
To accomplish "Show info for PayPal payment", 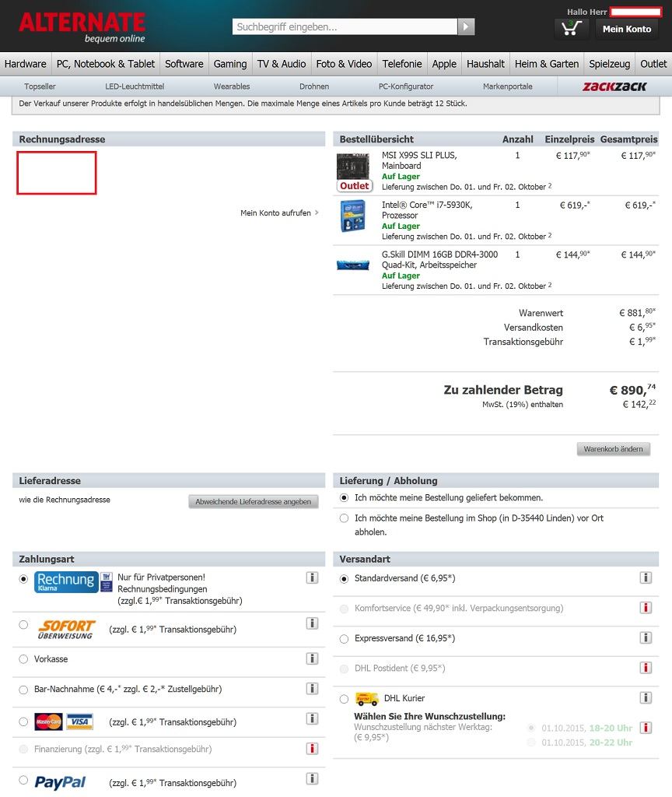I will coord(313,778).
